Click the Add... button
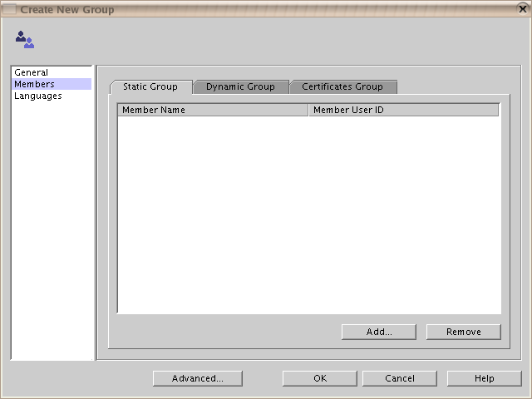 pos(379,332)
